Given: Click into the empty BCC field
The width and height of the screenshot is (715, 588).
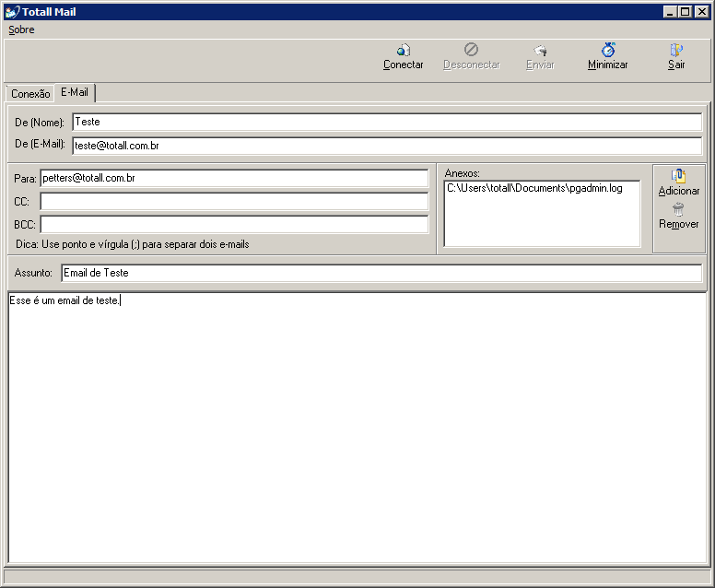Looking at the screenshot, I should [234, 225].
